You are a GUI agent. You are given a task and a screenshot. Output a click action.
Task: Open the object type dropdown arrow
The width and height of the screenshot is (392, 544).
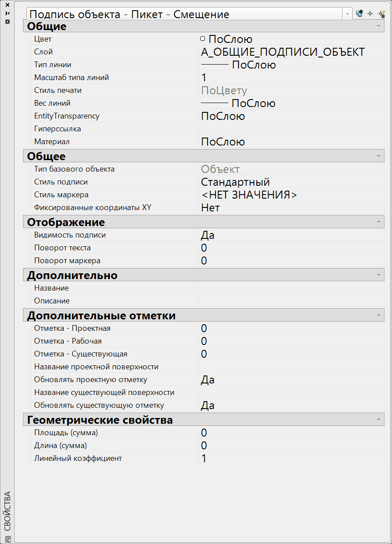click(347, 14)
